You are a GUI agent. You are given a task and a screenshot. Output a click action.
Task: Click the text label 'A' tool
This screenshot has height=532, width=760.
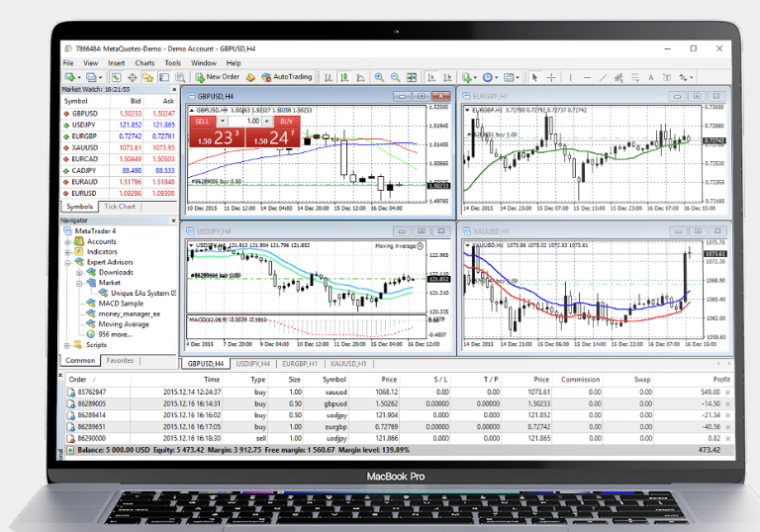coord(652,77)
